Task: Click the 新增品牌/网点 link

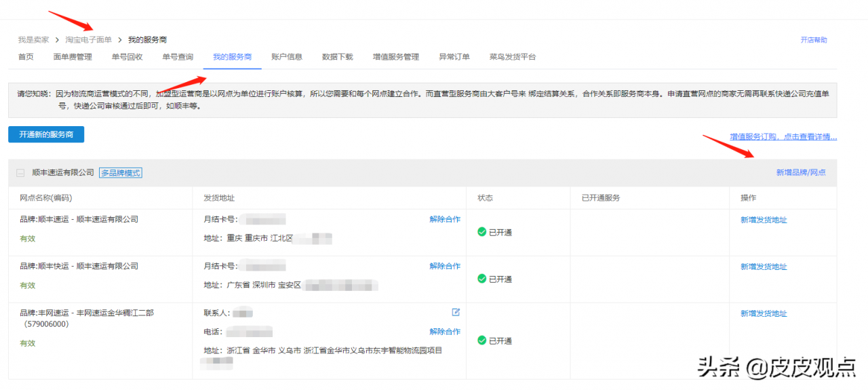Action: 801,173
